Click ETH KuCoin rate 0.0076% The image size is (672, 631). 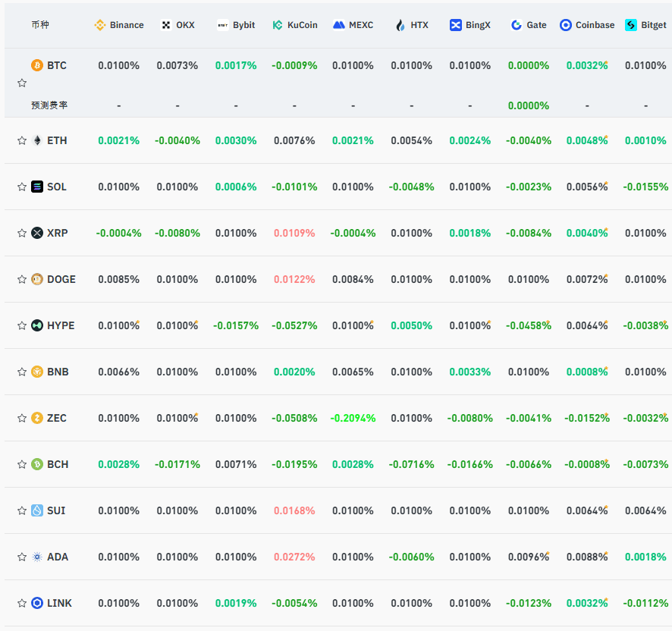tap(294, 140)
